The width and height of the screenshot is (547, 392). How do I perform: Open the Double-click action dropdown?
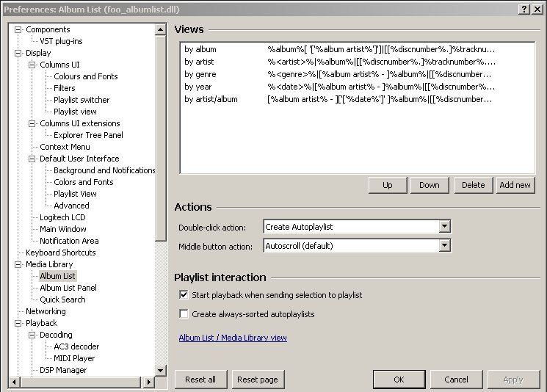coord(444,227)
